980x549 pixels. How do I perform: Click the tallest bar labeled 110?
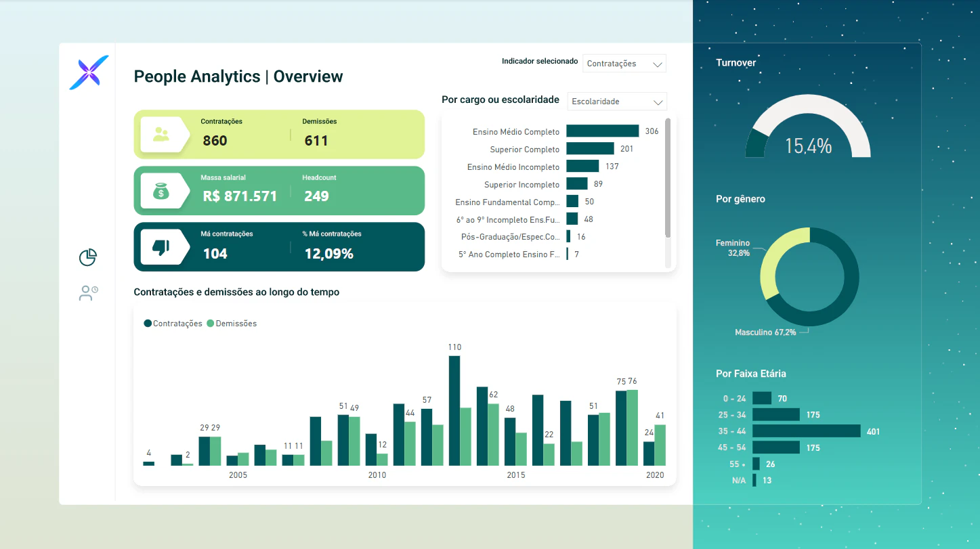pos(454,410)
